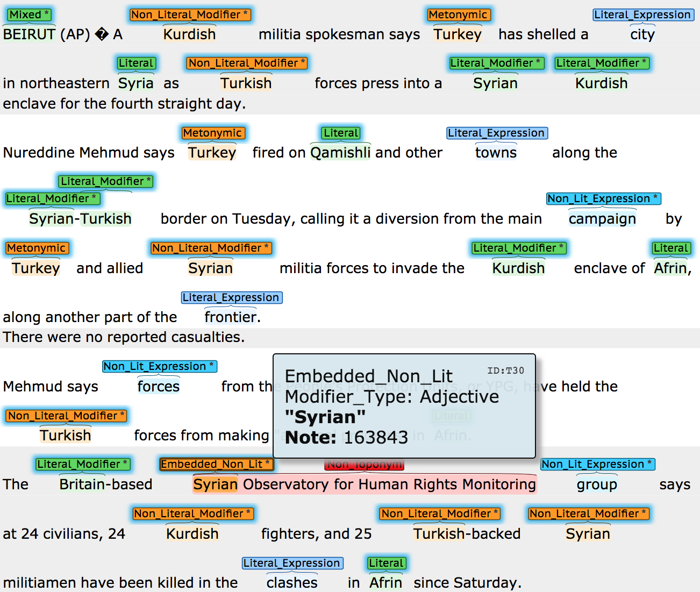This screenshot has height=592, width=700.
Task: Click the highlighted word "frontier"
Action: pos(231,317)
